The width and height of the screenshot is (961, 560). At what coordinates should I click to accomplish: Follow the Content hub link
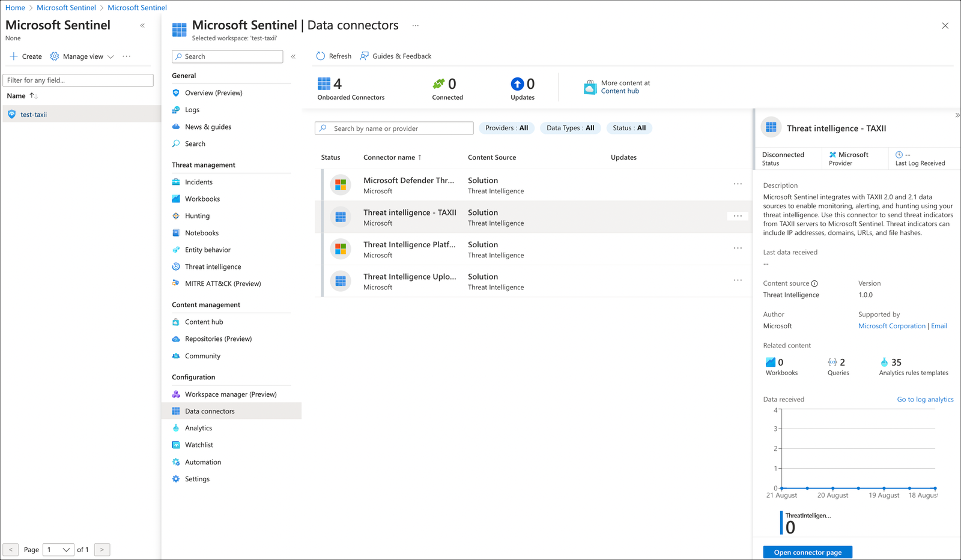(x=620, y=91)
